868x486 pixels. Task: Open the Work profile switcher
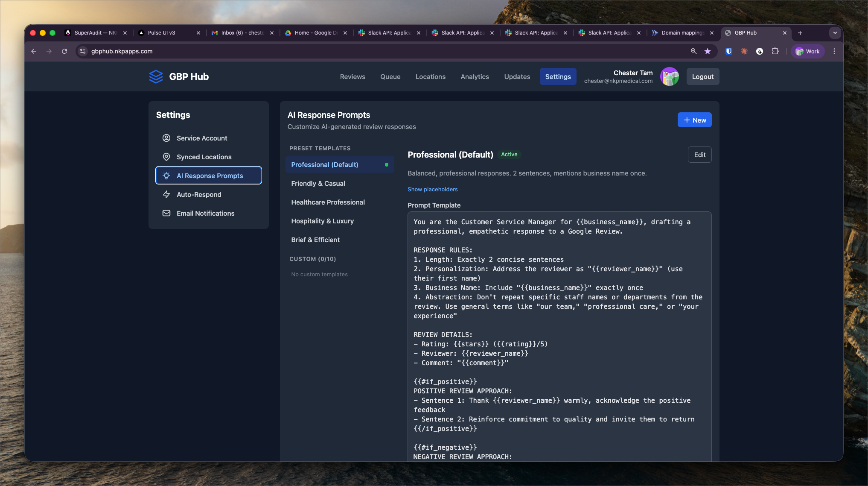807,51
